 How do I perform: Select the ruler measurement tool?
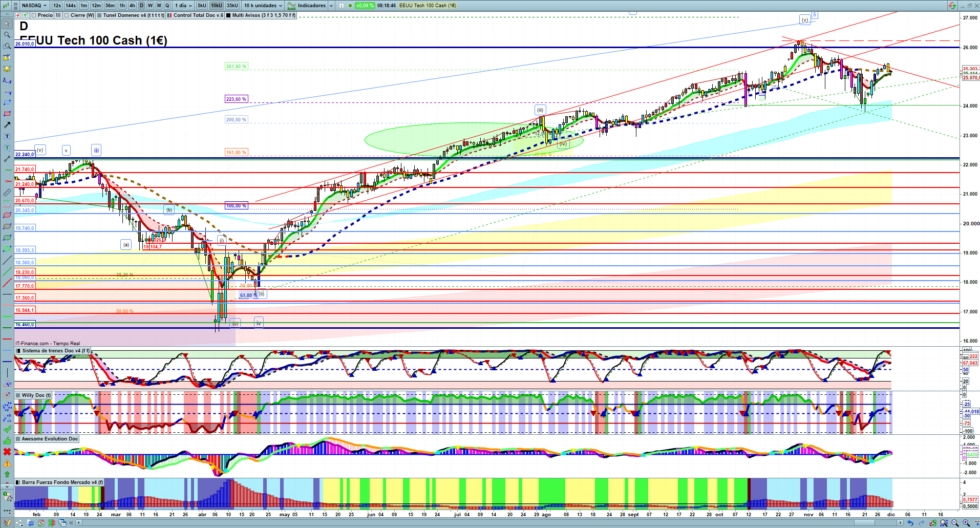(7, 193)
